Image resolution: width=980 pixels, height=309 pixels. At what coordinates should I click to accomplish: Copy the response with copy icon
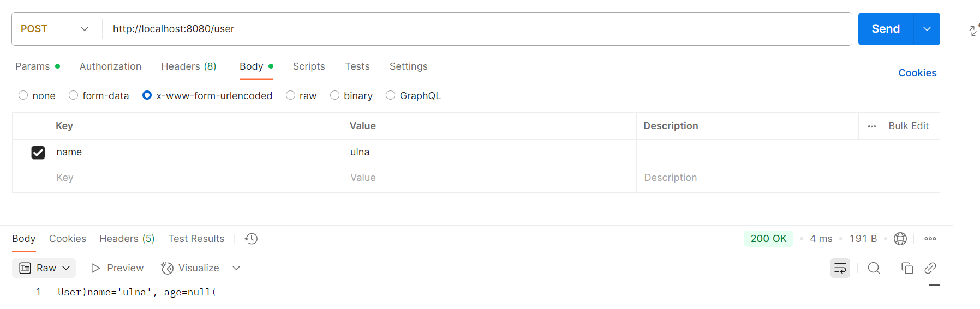click(907, 268)
